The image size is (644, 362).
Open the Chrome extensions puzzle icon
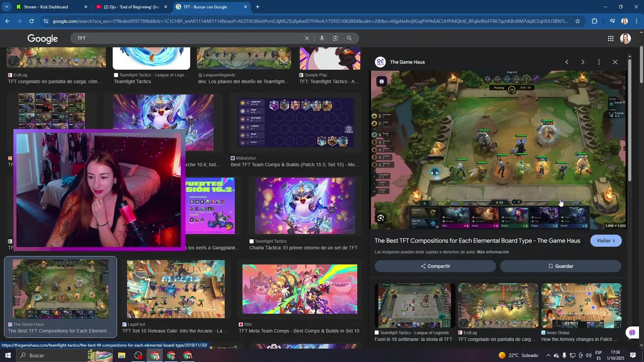click(595, 21)
